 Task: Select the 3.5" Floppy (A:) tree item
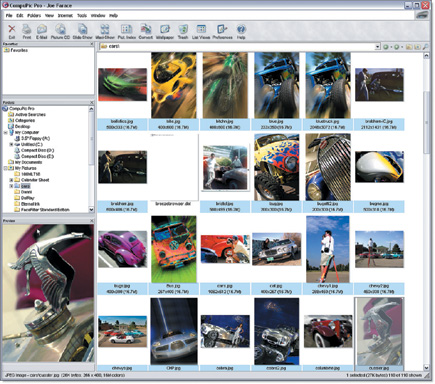point(36,138)
